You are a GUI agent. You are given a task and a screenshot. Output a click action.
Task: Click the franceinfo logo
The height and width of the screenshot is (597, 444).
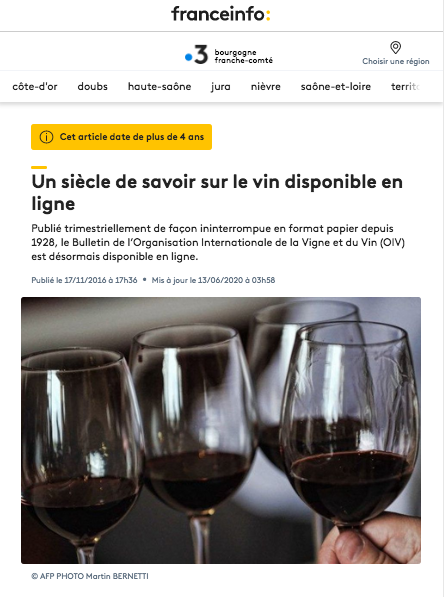pos(221,14)
